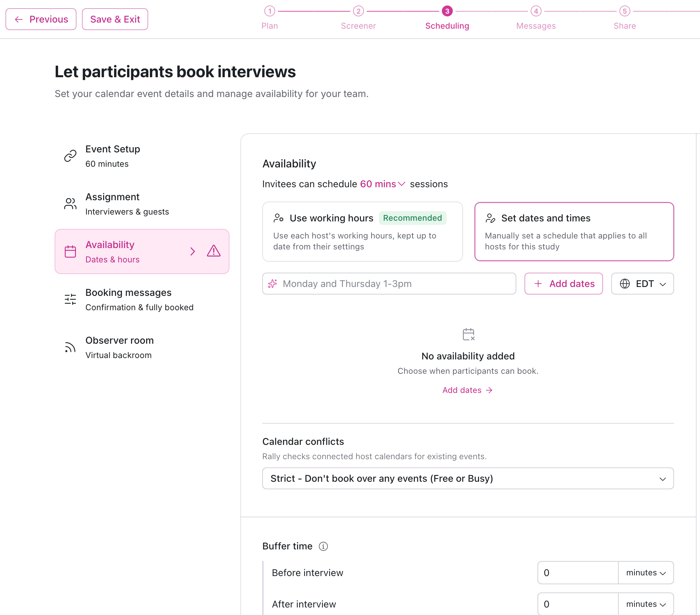Screen dimensions: 700x615
Task: Click the Observer room broadcast icon
Action: [70, 347]
